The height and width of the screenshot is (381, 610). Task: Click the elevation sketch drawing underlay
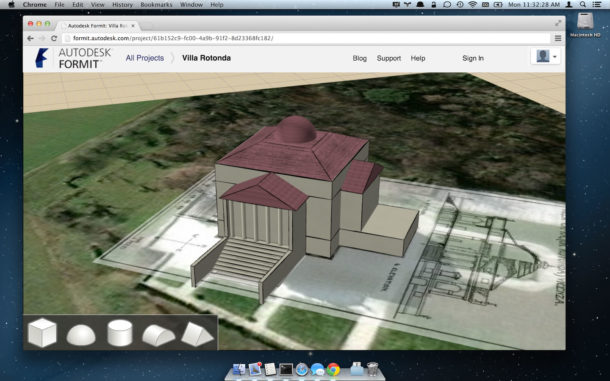pos(473,257)
